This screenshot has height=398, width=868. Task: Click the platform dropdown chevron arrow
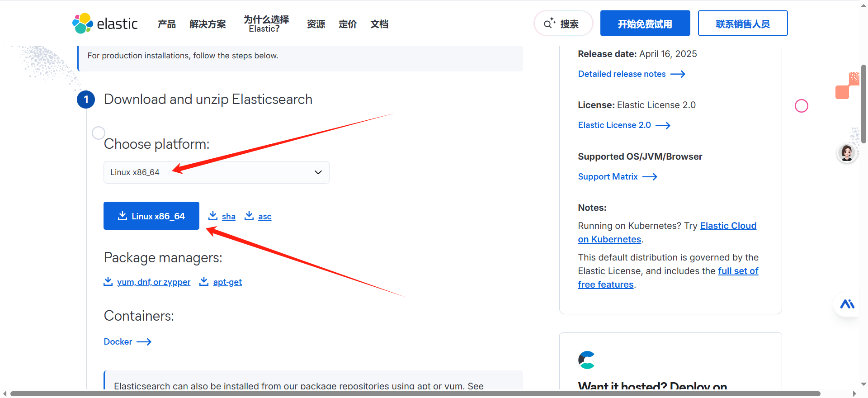click(318, 172)
